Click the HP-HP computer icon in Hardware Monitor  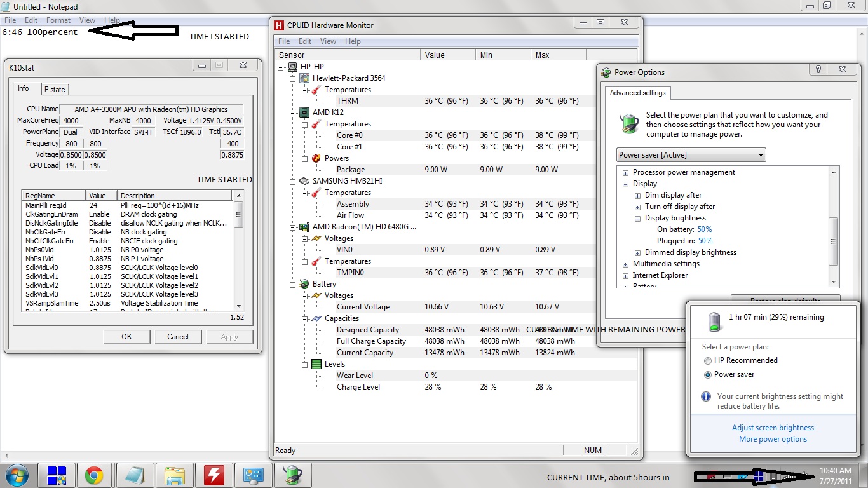[293, 67]
